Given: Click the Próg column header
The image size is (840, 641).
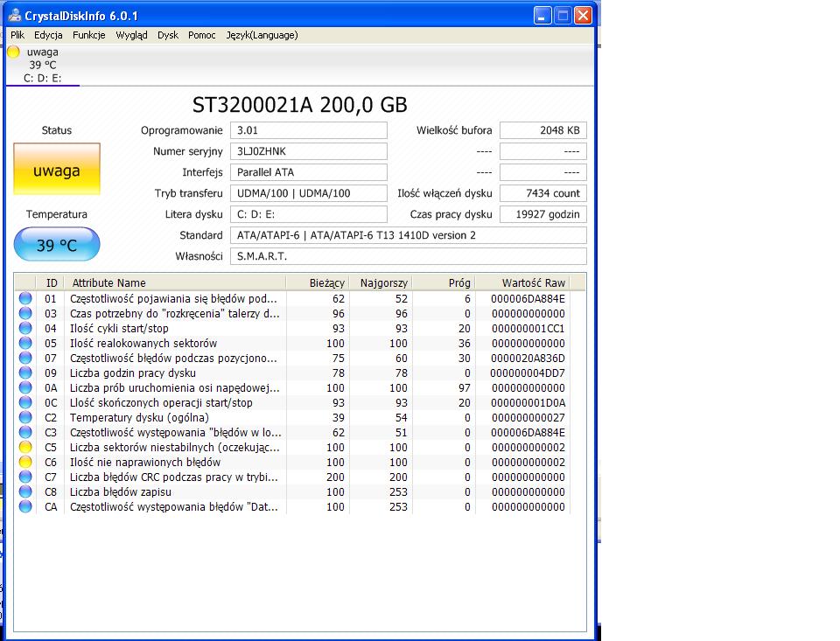Looking at the screenshot, I should click(444, 282).
